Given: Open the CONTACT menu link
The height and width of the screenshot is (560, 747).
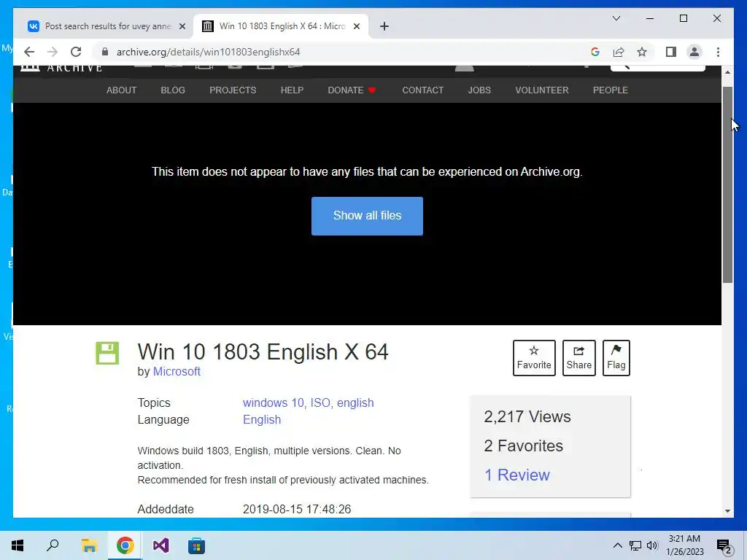Looking at the screenshot, I should [x=422, y=90].
